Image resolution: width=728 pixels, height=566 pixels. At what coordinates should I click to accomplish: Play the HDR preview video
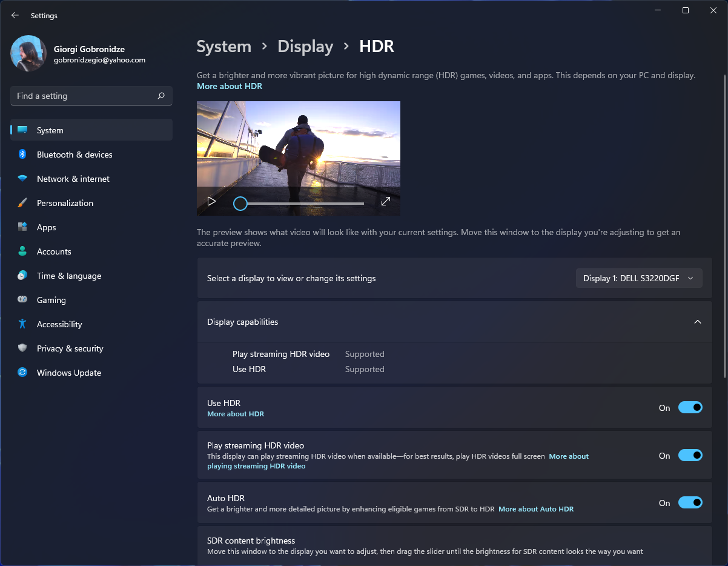point(211,202)
